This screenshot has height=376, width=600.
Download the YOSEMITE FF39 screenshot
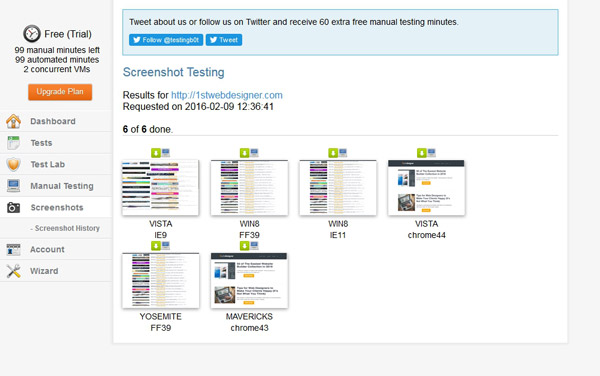pyautogui.click(x=156, y=246)
